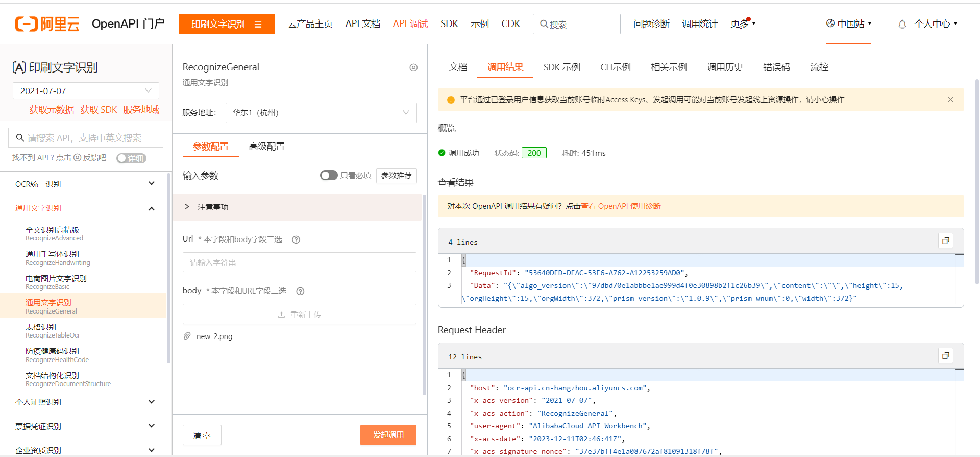Switch to the SDK 示例 tab
The image size is (980, 457).
point(561,67)
